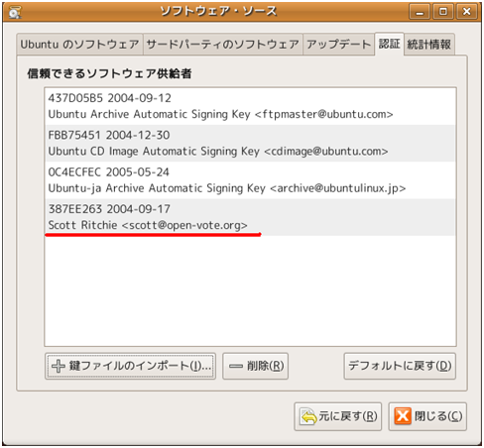Maximize the ソフトウェア・ソース window
This screenshot has width=484, height=448.
(x=443, y=12)
